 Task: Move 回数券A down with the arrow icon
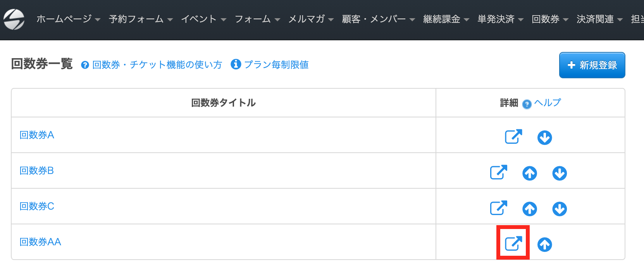(x=544, y=138)
